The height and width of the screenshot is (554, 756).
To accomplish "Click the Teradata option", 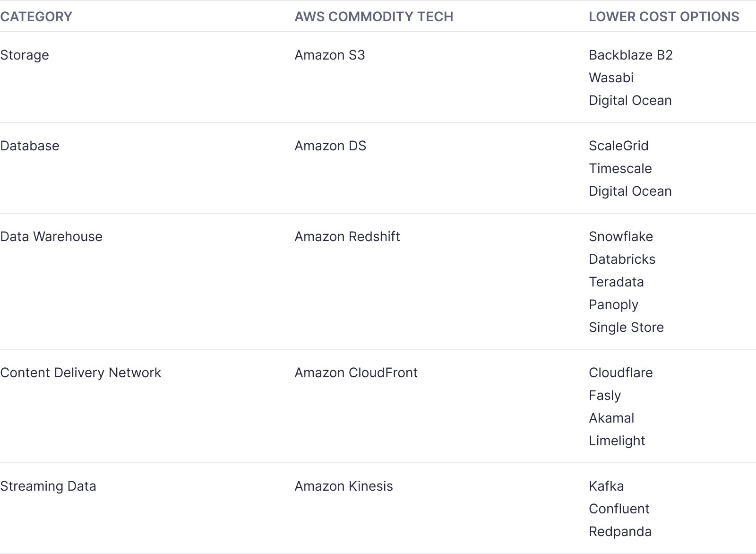I will [x=616, y=282].
